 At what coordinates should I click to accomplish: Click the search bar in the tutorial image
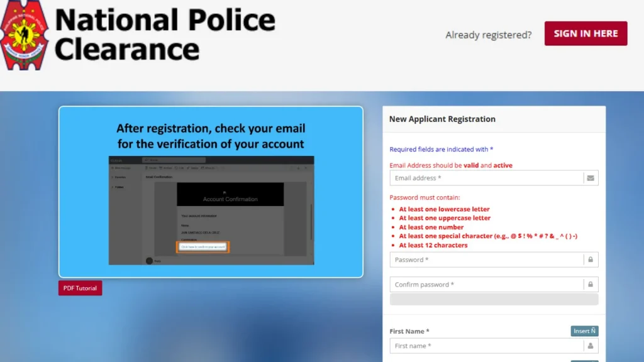(174, 160)
